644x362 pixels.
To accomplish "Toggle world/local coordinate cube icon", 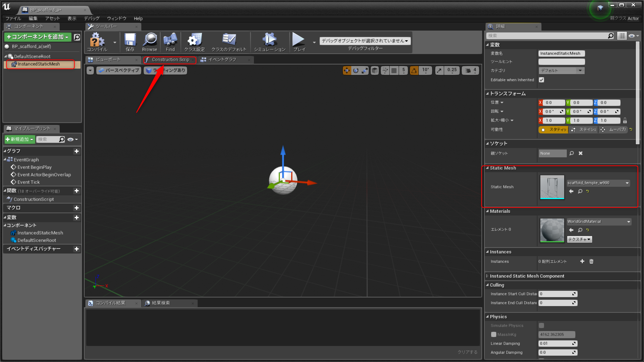I will tap(375, 70).
